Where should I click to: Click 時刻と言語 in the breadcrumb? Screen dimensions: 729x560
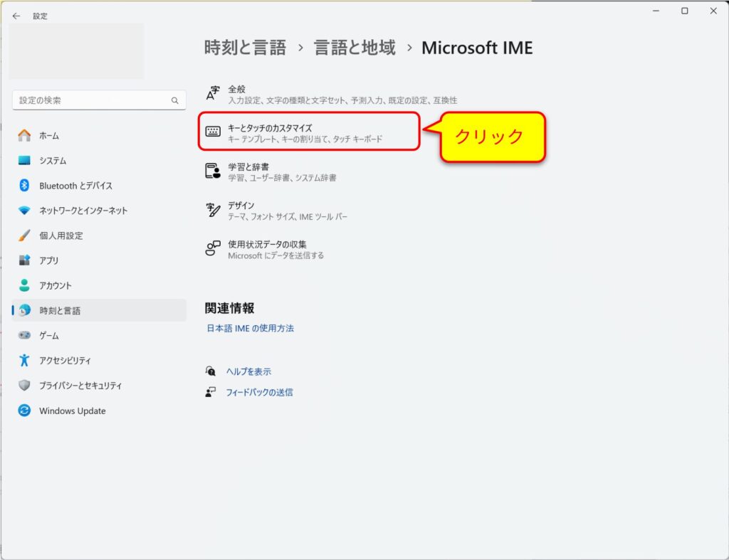click(x=245, y=48)
